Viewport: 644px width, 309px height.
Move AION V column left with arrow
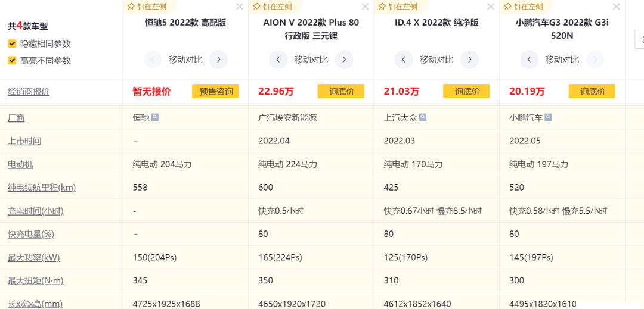[278, 60]
